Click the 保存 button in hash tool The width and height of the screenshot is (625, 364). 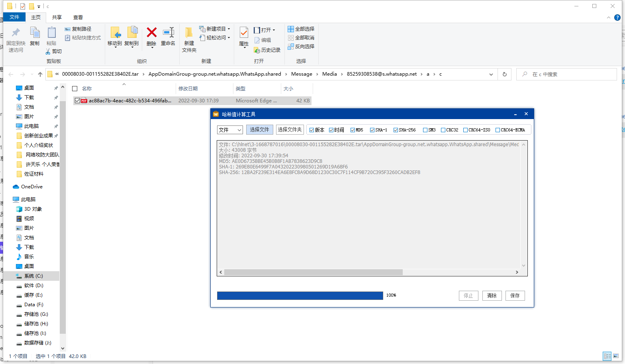pos(515,296)
